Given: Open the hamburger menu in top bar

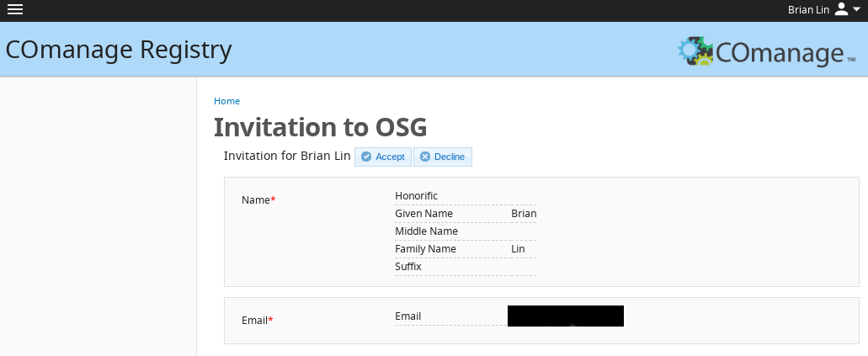Looking at the screenshot, I should [14, 9].
